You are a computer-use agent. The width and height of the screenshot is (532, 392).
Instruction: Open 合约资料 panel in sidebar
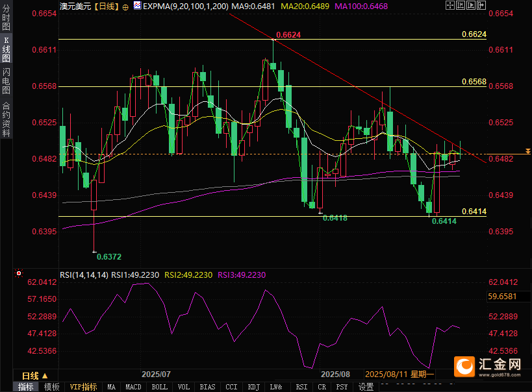pyautogui.click(x=6, y=119)
